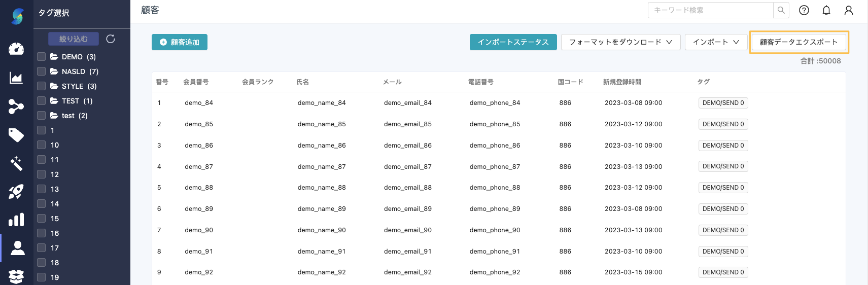
Task: Click the 絞り込む filter button
Action: point(74,39)
